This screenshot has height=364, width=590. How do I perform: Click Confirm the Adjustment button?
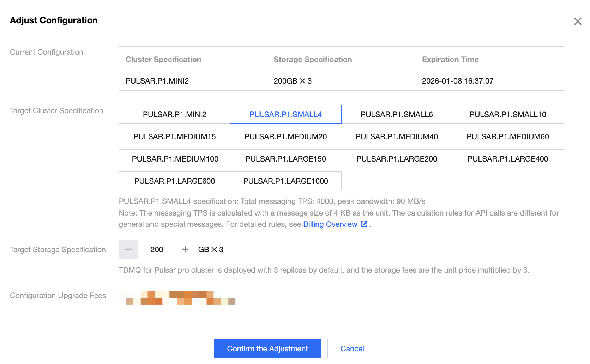[x=267, y=349]
